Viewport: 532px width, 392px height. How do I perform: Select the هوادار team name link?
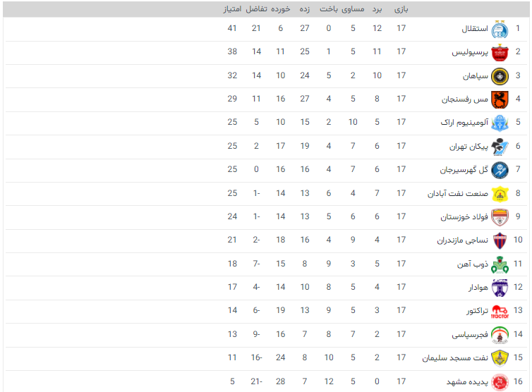pos(478,288)
